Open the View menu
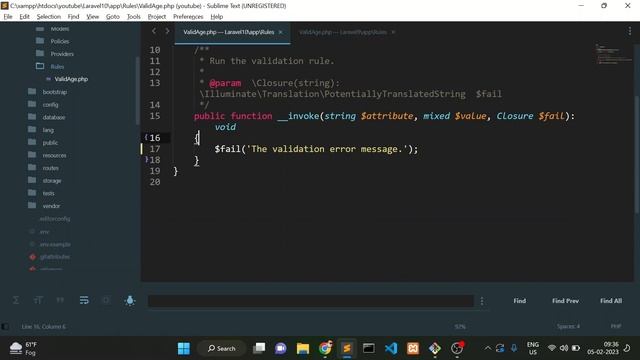The image size is (640, 360). click(x=93, y=17)
